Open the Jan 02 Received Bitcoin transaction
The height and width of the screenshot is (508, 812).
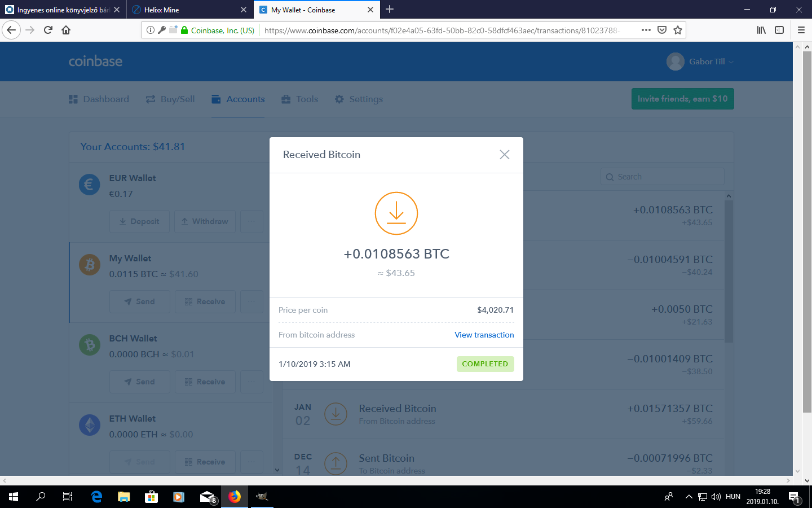click(x=503, y=414)
